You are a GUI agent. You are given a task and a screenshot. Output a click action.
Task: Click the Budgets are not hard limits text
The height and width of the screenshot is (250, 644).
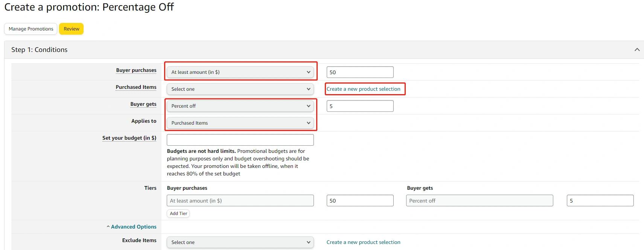click(201, 151)
